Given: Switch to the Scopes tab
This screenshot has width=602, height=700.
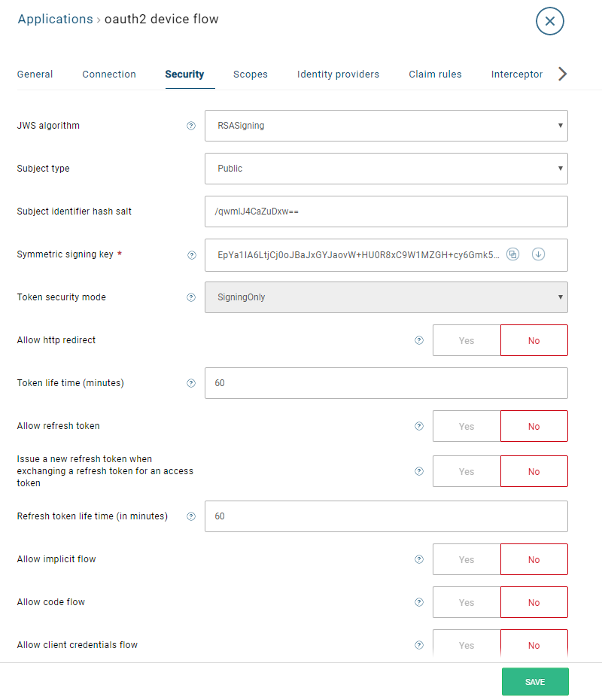Looking at the screenshot, I should pyautogui.click(x=251, y=74).
